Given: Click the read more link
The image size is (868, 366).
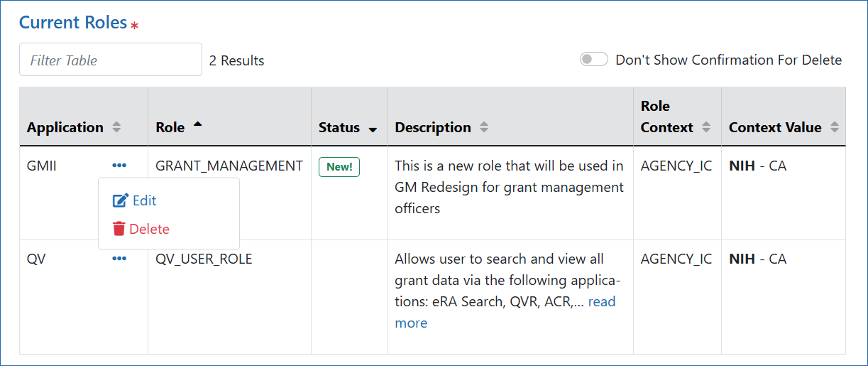Looking at the screenshot, I should pos(505,312).
